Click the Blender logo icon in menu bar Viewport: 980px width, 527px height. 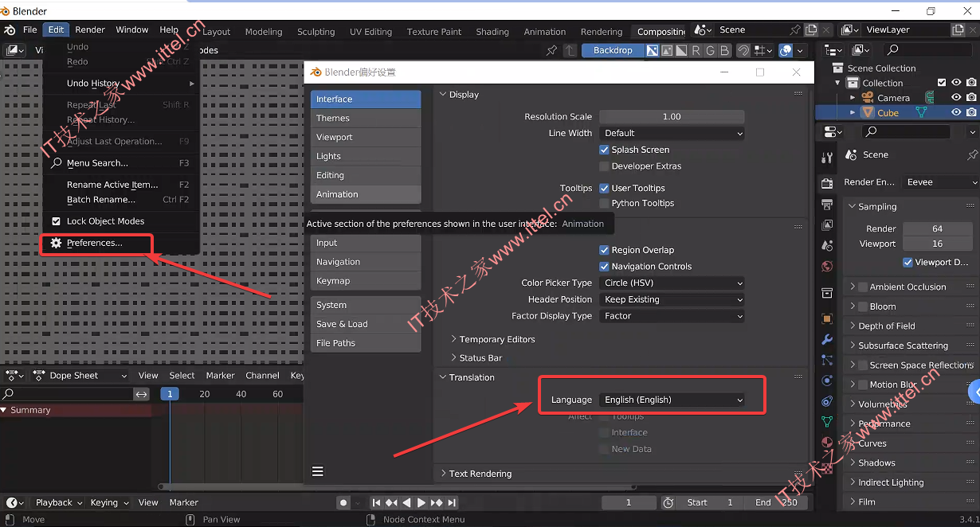pyautogui.click(x=10, y=30)
